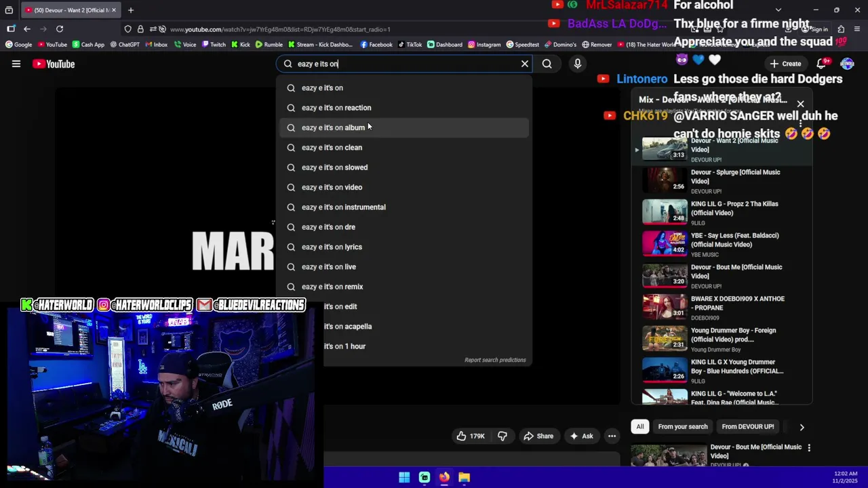Viewport: 868px width, 488px height.
Task: Submit search with the magnifier button
Action: 547,64
